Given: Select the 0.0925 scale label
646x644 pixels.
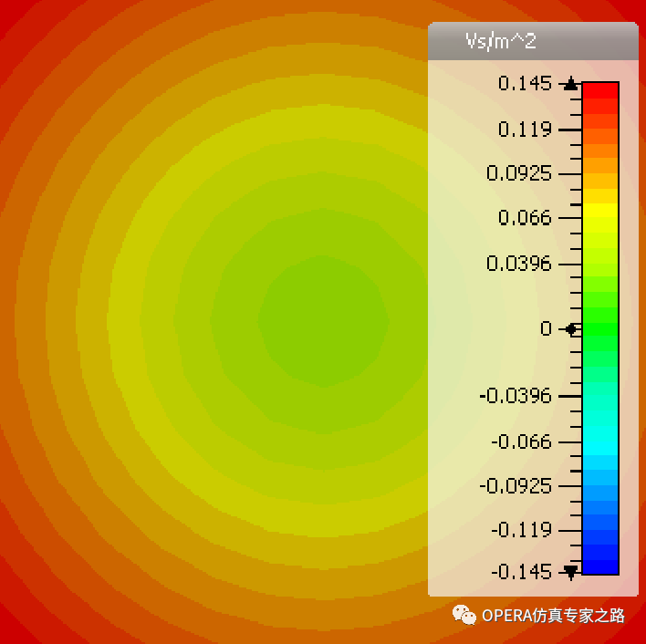Looking at the screenshot, I should pos(518,173).
